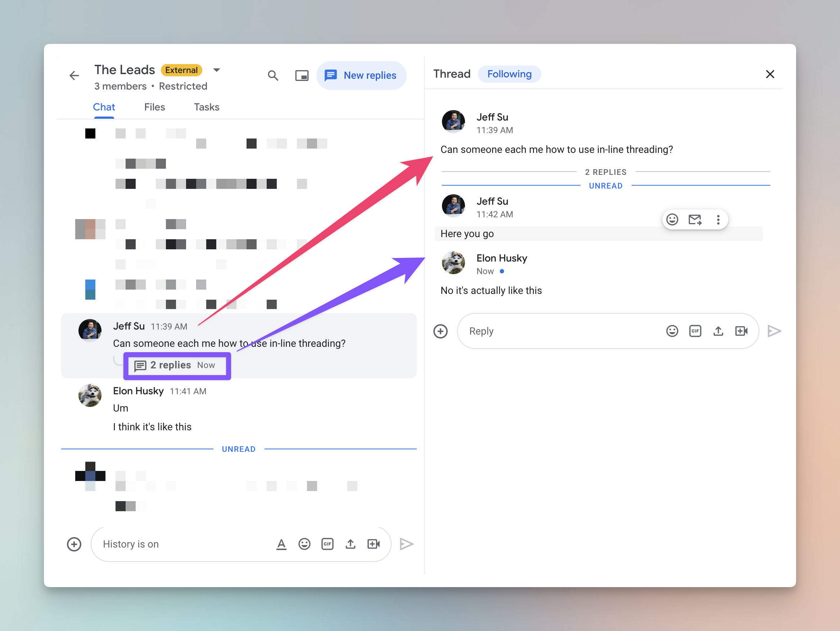Add emoji reaction to 'Here you go'
The height and width of the screenshot is (631, 840).
click(x=672, y=219)
